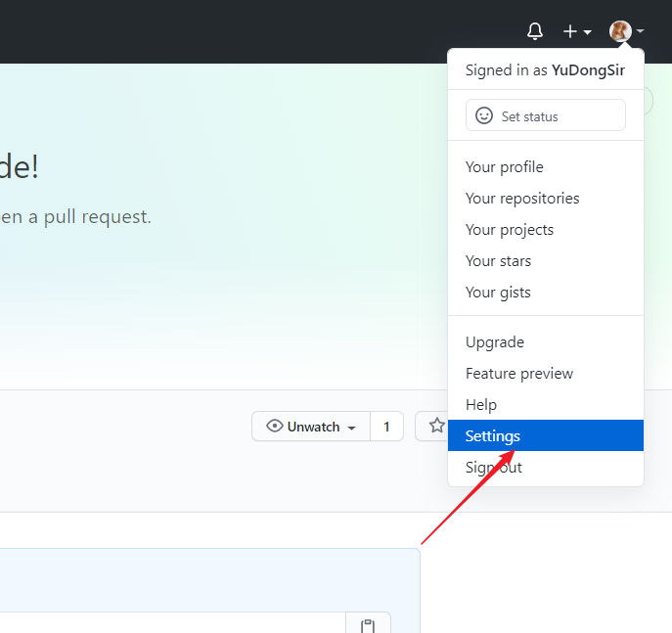Open Feature preview
Image resolution: width=672 pixels, height=633 pixels.
[x=546, y=374]
